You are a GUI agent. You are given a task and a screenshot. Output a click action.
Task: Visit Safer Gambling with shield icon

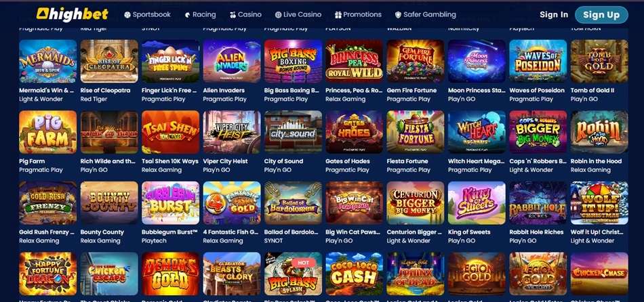(425, 14)
